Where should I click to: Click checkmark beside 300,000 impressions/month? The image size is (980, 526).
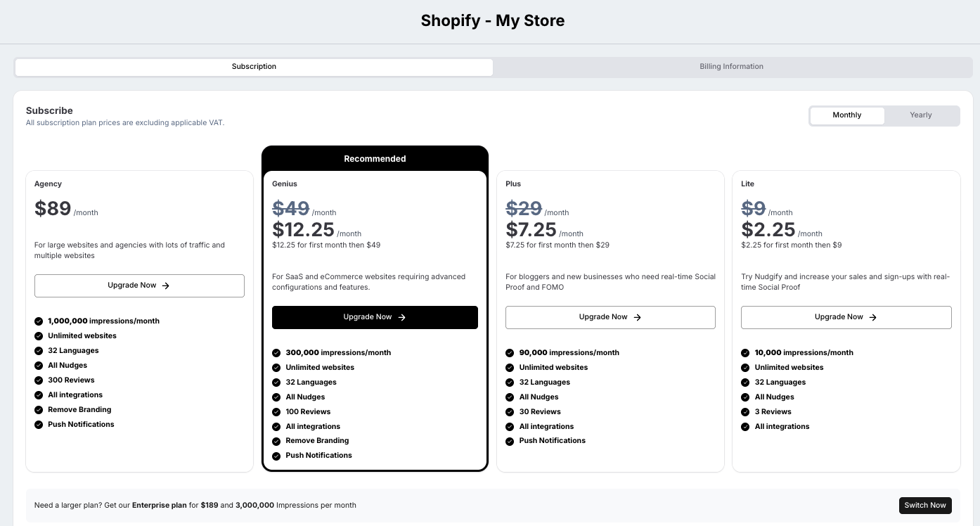point(276,353)
